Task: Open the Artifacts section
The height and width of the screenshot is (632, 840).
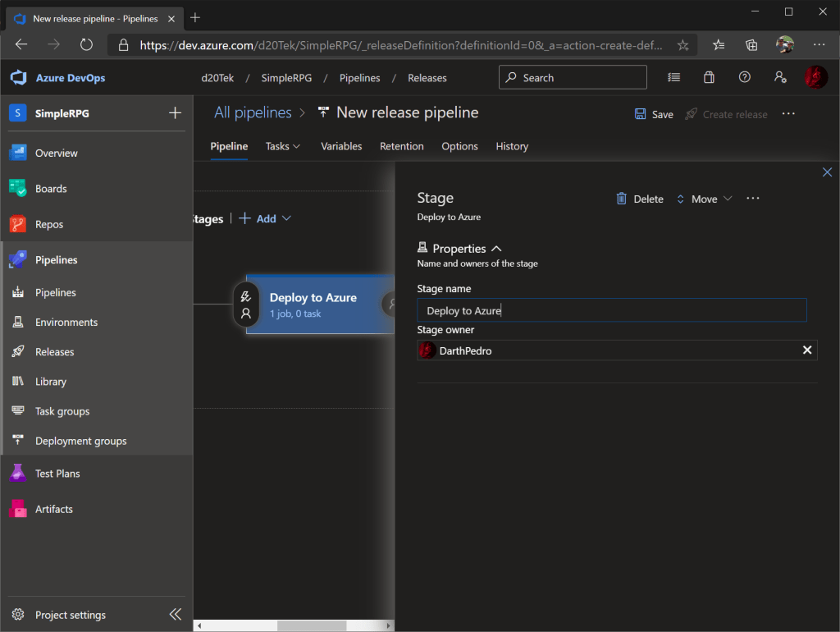Action: 54,509
